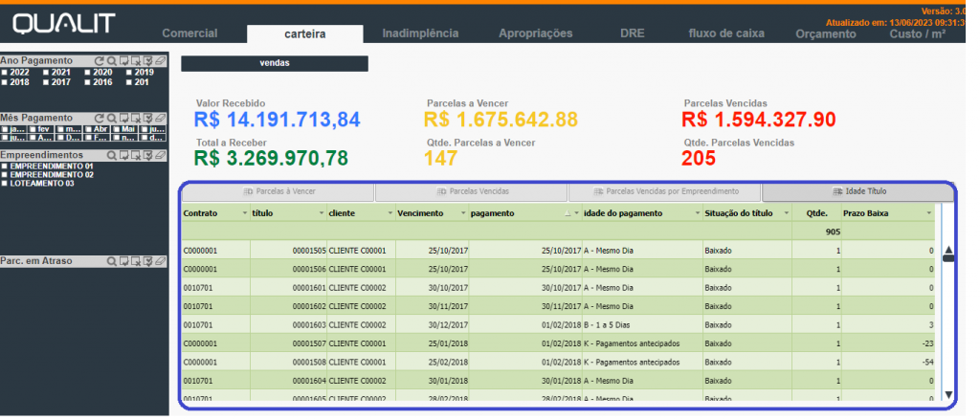Click table scrollbar up arrow
The height and width of the screenshot is (420, 980).
click(x=948, y=251)
